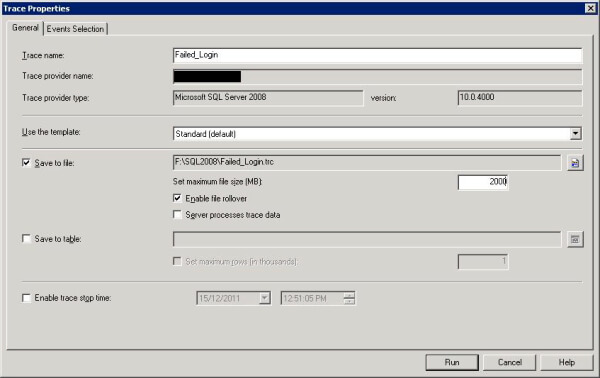The height and width of the screenshot is (378, 600).
Task: Enable the trace stop time checkbox
Action: tap(26, 298)
